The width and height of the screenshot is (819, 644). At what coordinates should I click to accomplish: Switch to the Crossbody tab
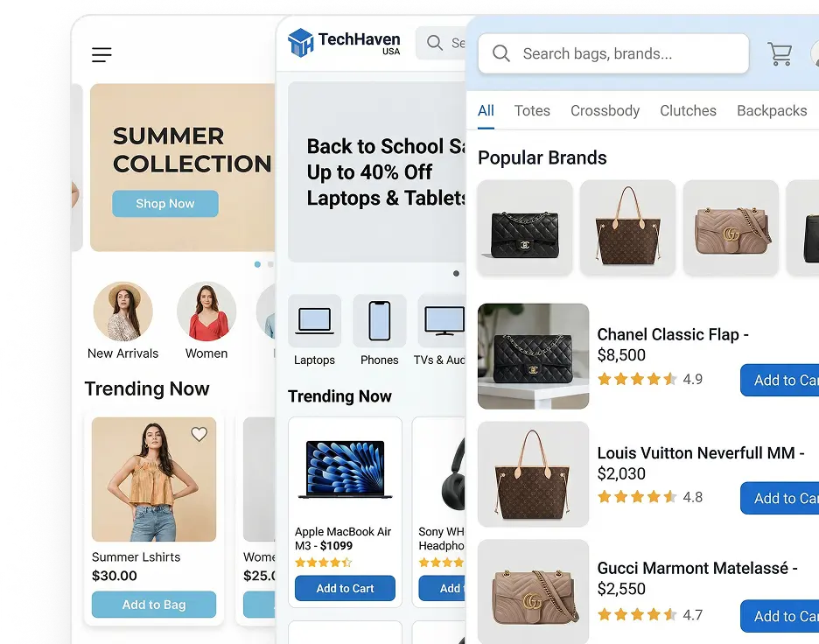point(605,111)
